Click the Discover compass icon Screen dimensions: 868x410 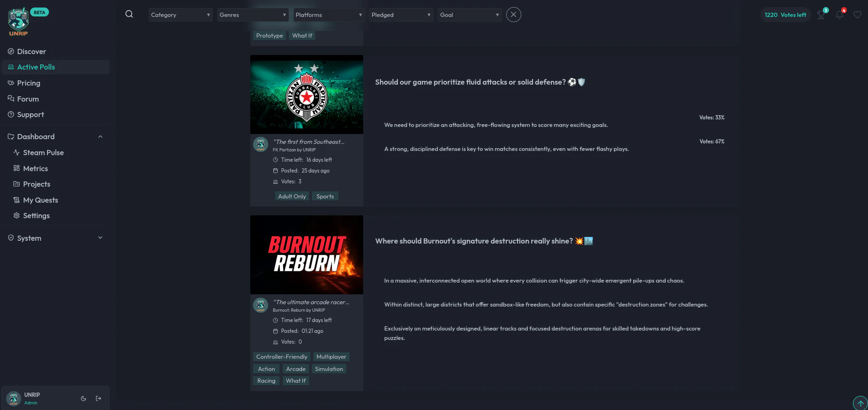pyautogui.click(x=11, y=51)
